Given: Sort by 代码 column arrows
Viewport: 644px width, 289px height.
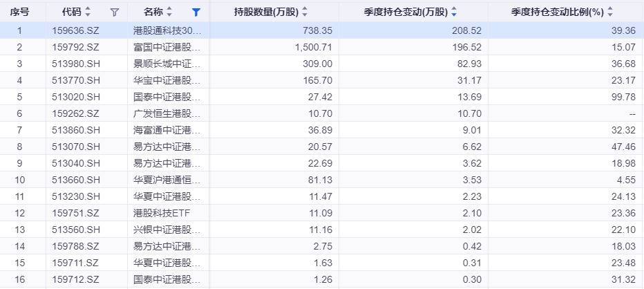Looking at the screenshot, I should tap(88, 12).
